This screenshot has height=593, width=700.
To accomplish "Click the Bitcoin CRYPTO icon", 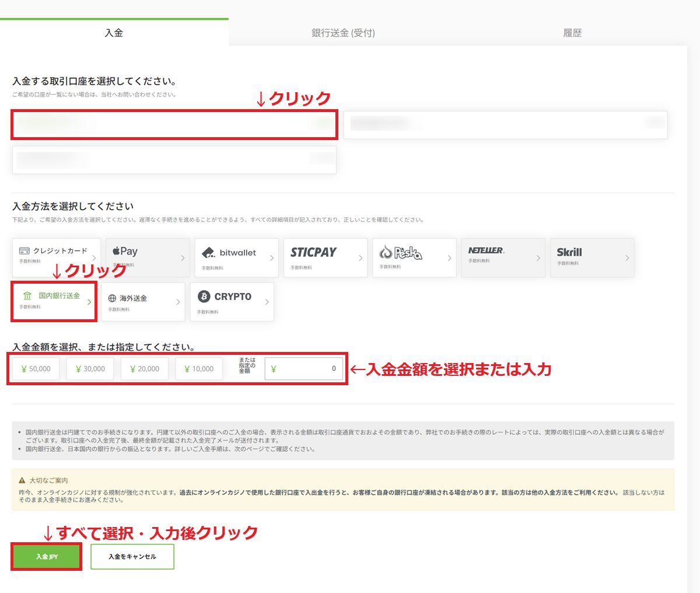I will pyautogui.click(x=204, y=296).
